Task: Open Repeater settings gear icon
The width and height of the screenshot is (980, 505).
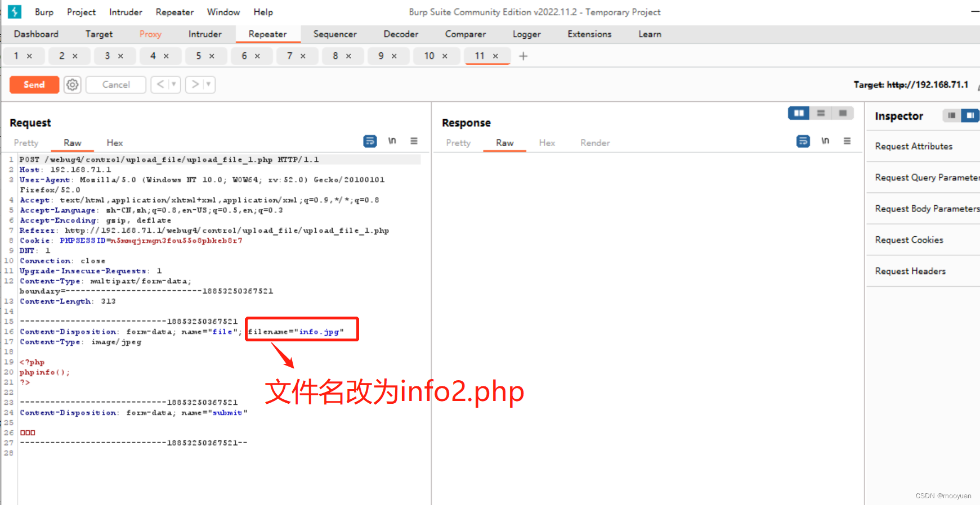Action: [x=72, y=84]
